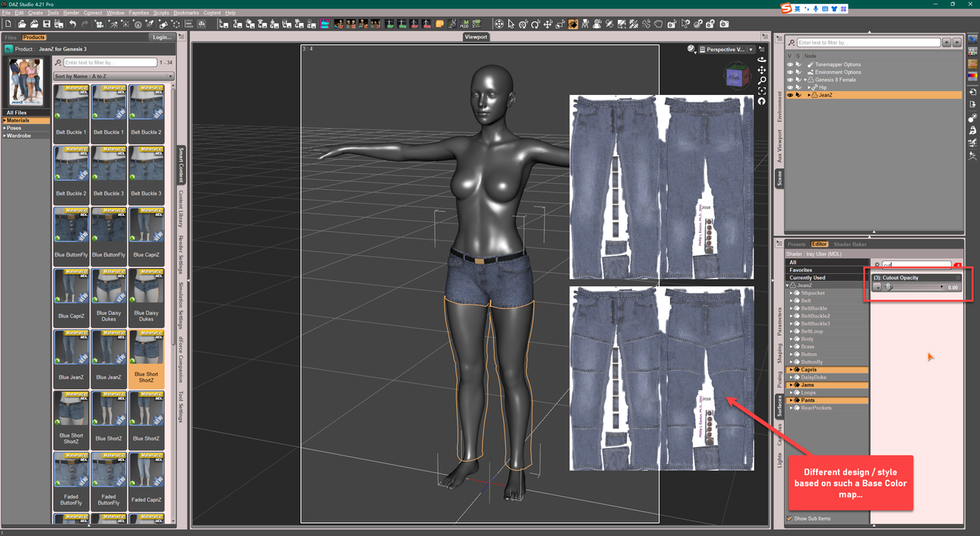This screenshot has width=980, height=536.
Task: Select Blue Short ShortZ material thumbnail
Action: (145, 359)
